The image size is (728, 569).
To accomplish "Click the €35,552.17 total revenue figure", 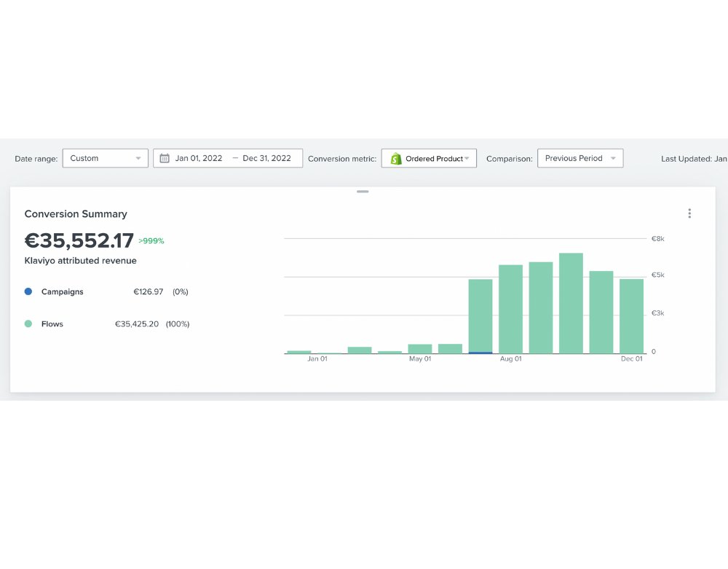I will [x=79, y=240].
